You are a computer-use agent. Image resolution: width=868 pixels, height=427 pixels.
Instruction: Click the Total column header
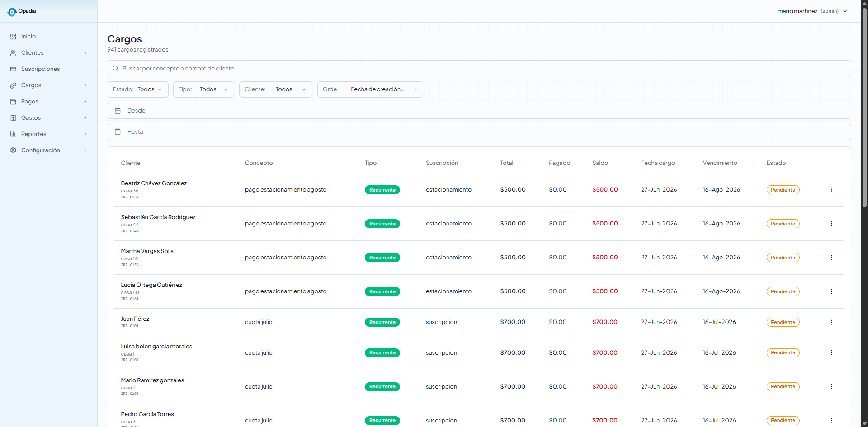pos(506,163)
